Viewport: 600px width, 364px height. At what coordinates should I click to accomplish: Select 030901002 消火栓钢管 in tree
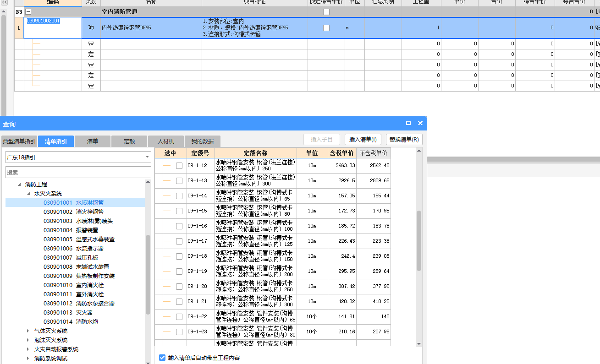pos(73,212)
